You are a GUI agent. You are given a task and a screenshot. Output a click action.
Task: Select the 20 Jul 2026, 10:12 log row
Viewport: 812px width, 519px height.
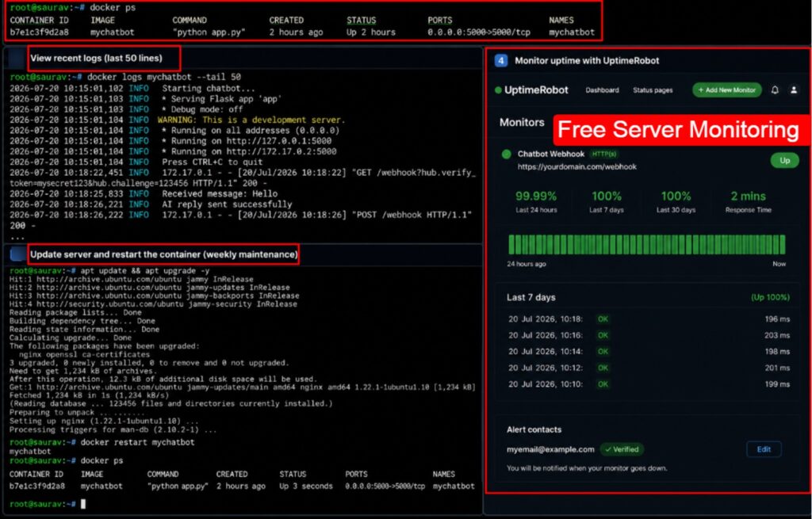click(x=649, y=368)
